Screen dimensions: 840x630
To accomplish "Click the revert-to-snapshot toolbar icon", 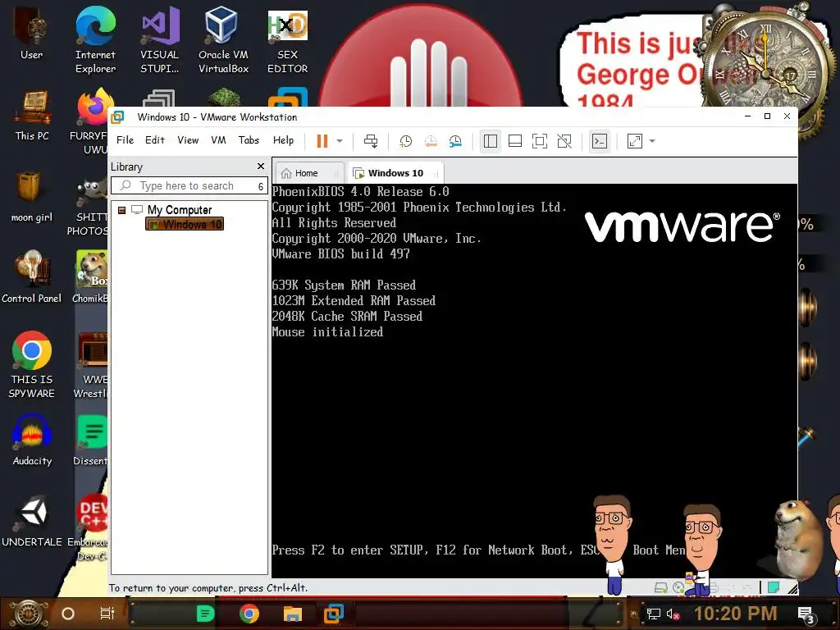I will click(431, 141).
